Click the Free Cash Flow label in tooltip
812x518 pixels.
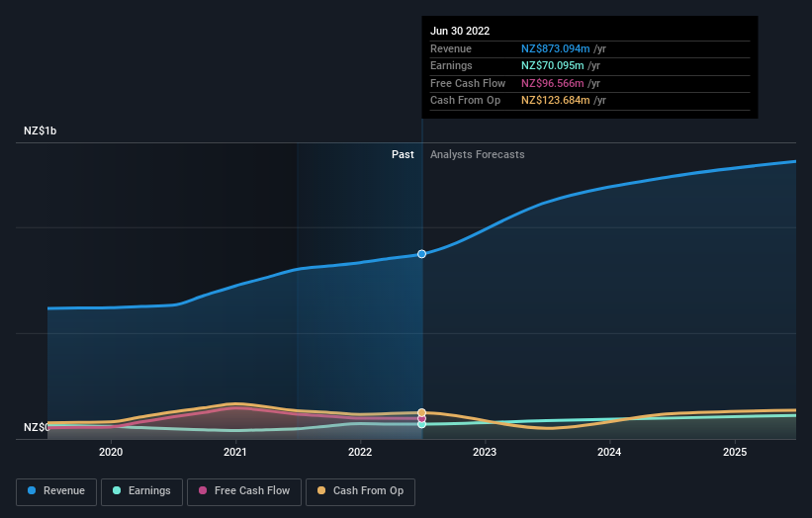[468, 83]
